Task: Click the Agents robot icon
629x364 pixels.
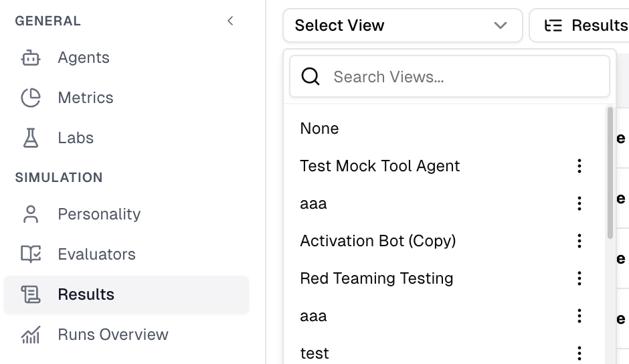Action: click(31, 58)
